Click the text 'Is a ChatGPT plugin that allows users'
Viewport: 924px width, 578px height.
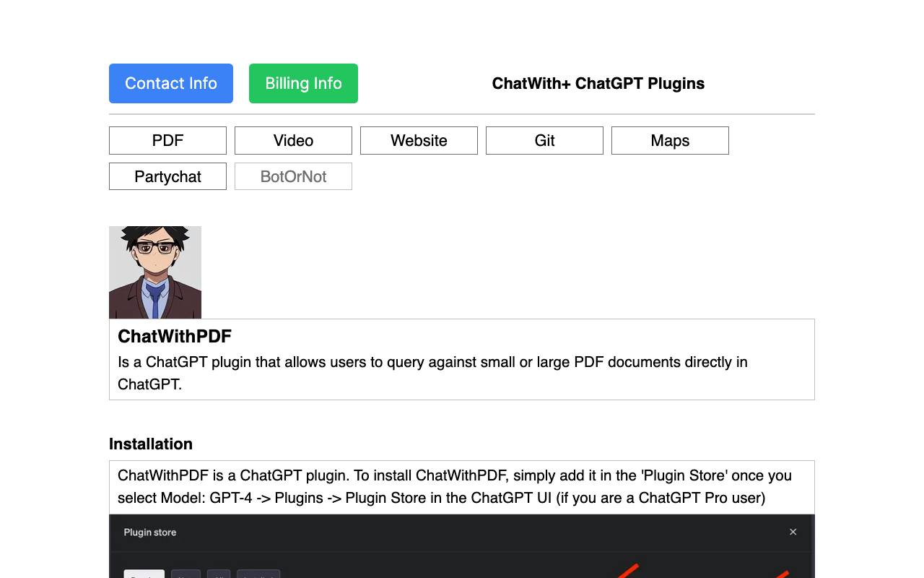pos(243,362)
